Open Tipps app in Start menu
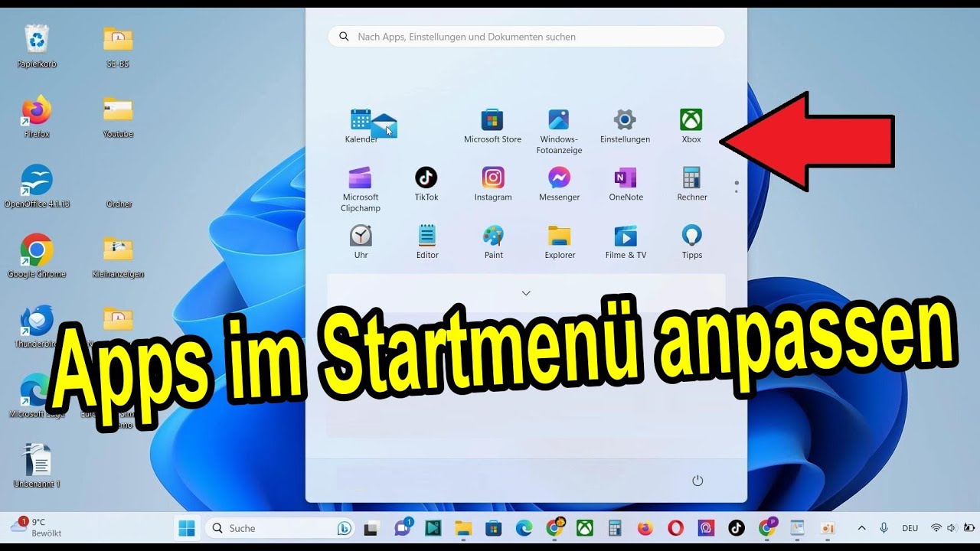The width and height of the screenshot is (980, 551). (x=692, y=242)
